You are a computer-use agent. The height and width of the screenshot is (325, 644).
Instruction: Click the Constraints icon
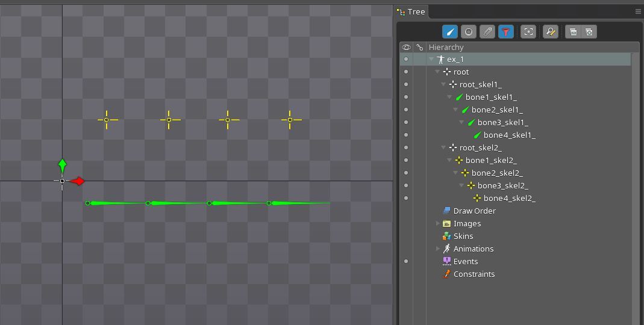(447, 274)
